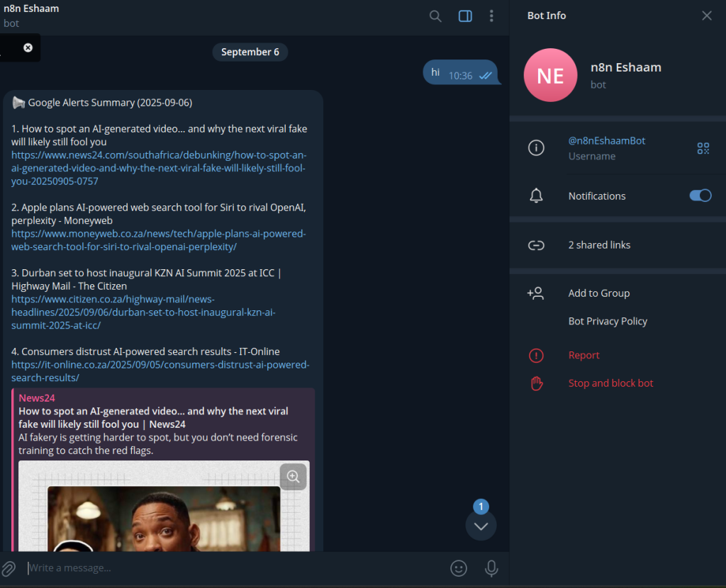726x588 pixels.
Task: Open 2 shared links
Action: coord(599,245)
